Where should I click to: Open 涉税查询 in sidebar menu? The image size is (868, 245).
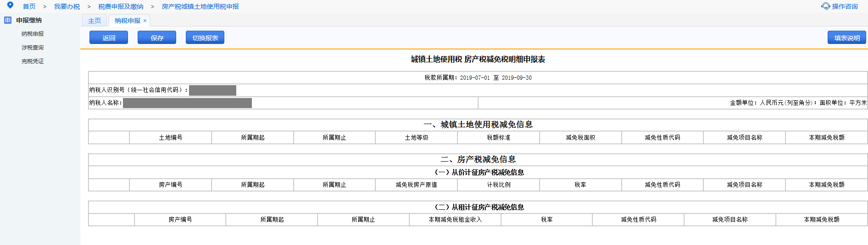[x=33, y=48]
